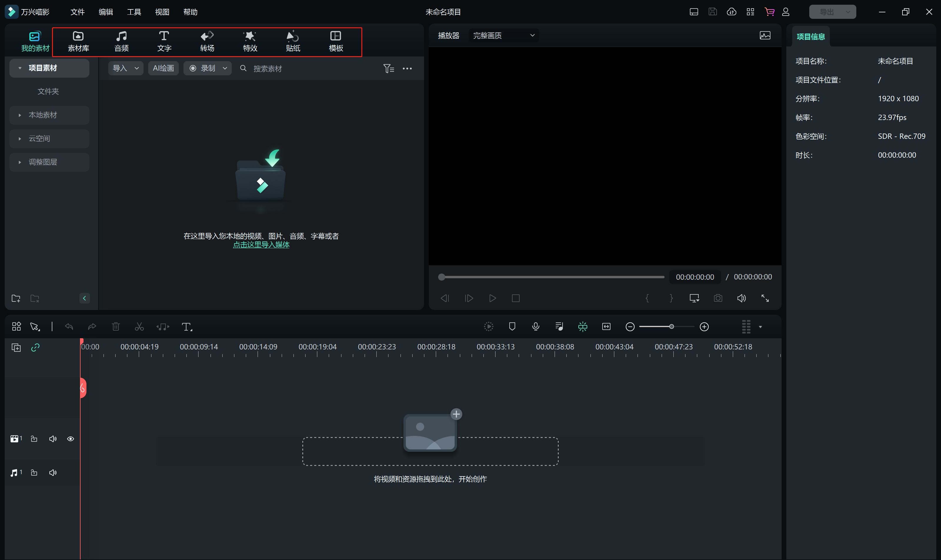Open the 导入 import dropdown
Screen dimensions: 941x560
[x=125, y=68]
